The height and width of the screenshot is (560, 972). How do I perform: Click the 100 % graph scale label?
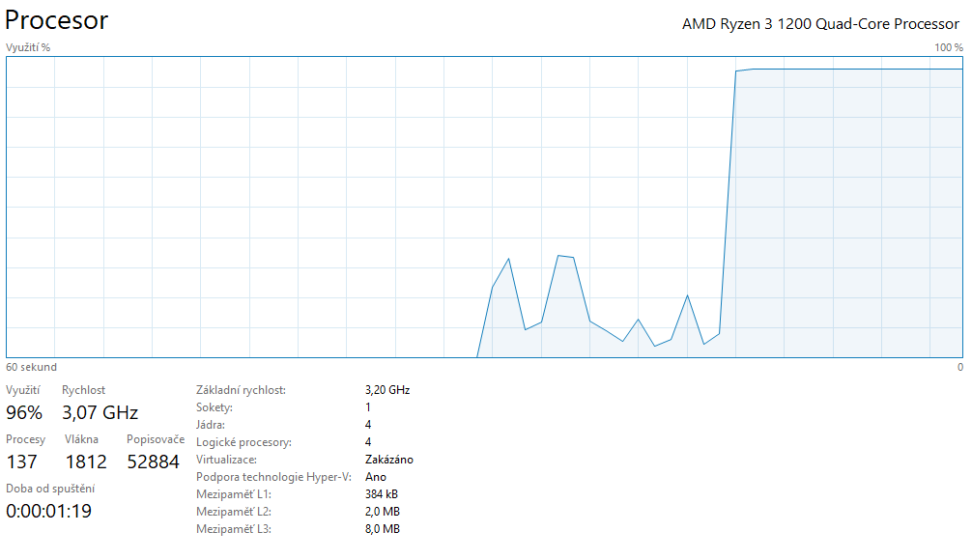(948, 46)
